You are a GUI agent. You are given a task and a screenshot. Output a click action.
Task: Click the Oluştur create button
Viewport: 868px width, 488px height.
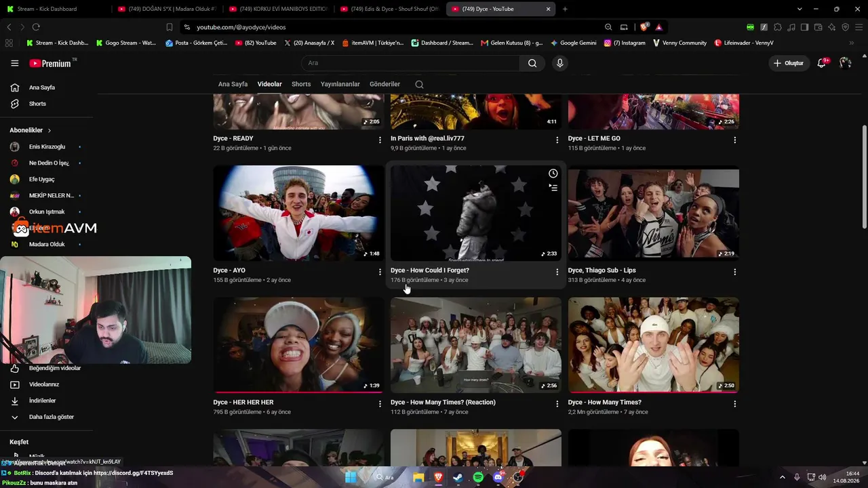pos(789,63)
